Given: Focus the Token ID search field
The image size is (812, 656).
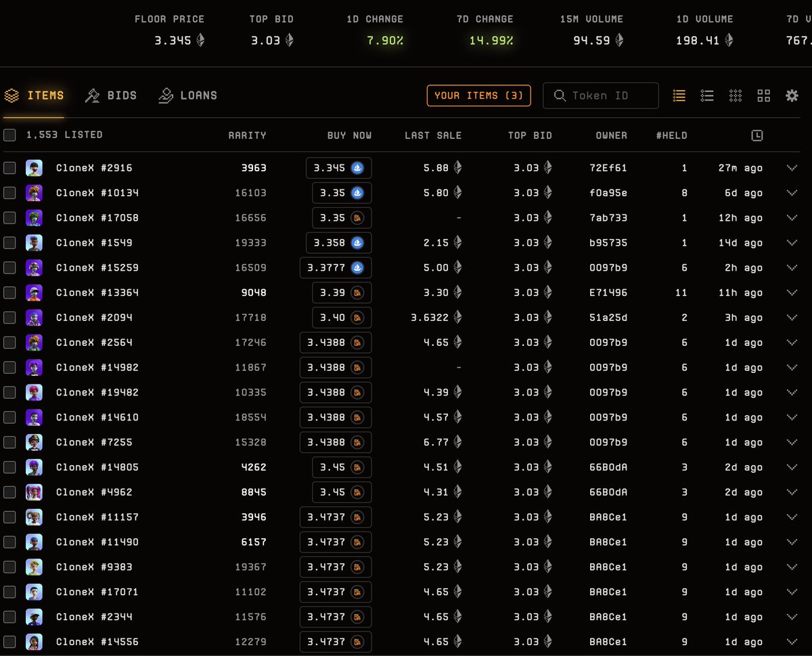Looking at the screenshot, I should pyautogui.click(x=601, y=95).
